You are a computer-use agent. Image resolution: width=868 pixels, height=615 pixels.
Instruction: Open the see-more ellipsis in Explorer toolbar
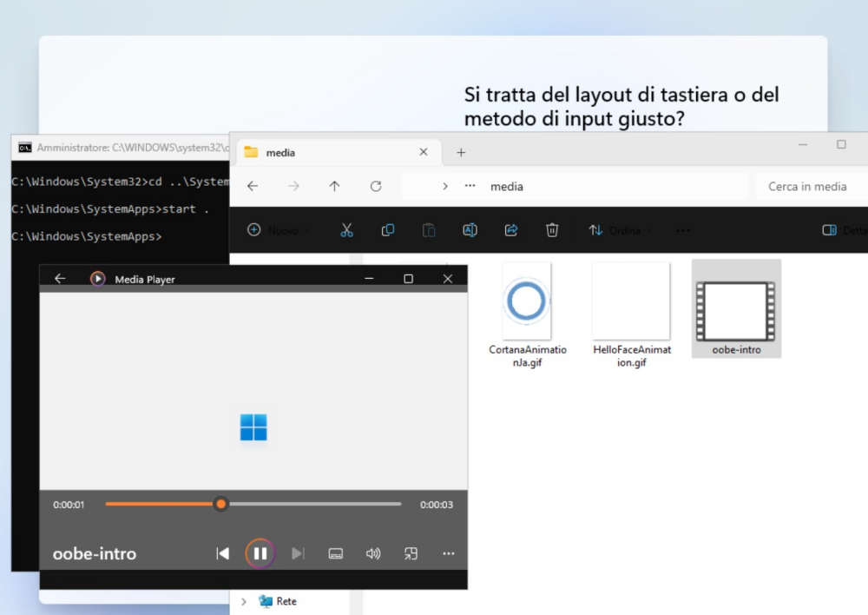pos(683,230)
